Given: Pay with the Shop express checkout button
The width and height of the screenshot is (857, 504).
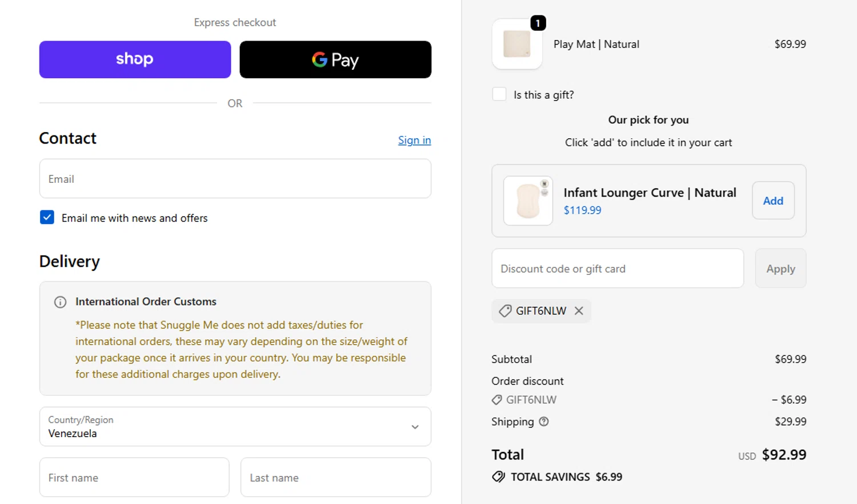Looking at the screenshot, I should point(135,59).
